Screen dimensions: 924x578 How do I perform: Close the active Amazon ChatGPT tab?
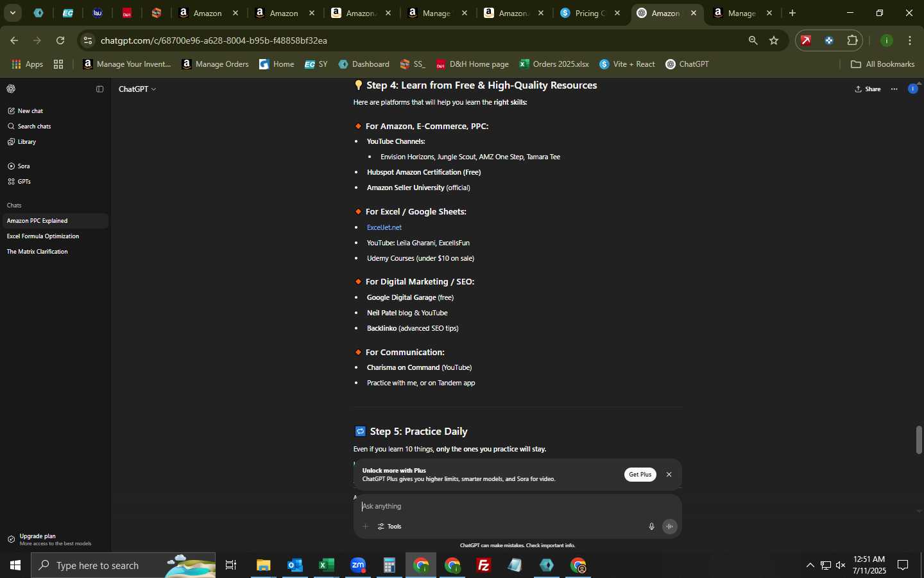tap(694, 13)
